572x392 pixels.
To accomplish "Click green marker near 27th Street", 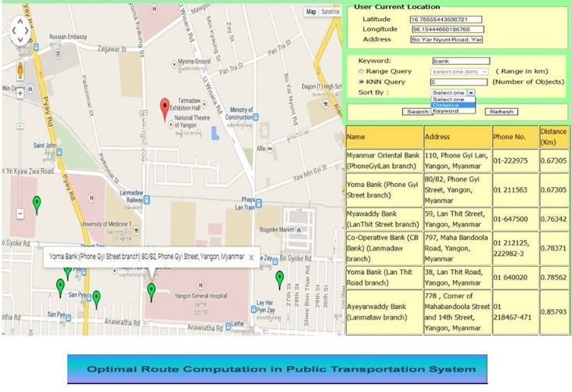I will (x=279, y=279).
